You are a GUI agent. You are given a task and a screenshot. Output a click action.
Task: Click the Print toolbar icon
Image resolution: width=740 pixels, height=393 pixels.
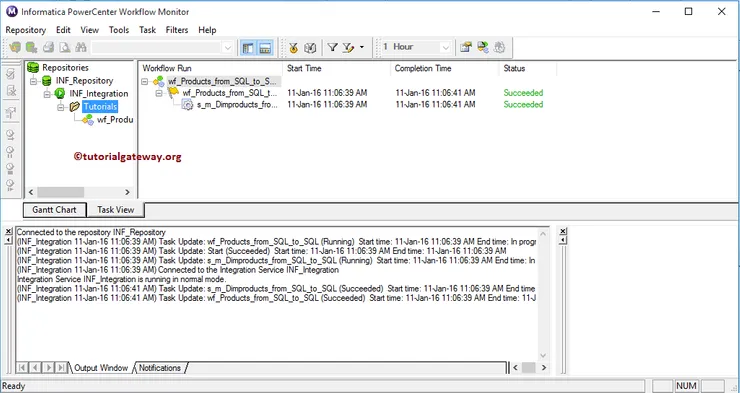[x=48, y=47]
